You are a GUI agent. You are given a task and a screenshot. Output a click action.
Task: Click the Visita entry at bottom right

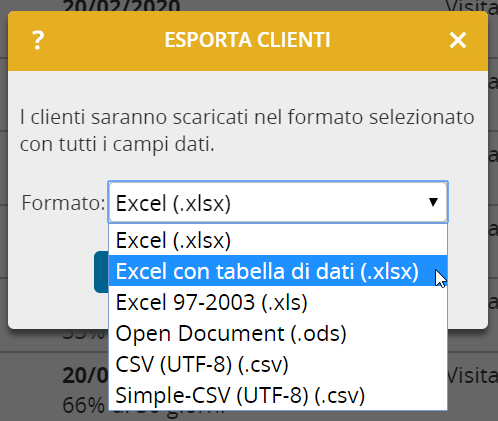tap(472, 376)
